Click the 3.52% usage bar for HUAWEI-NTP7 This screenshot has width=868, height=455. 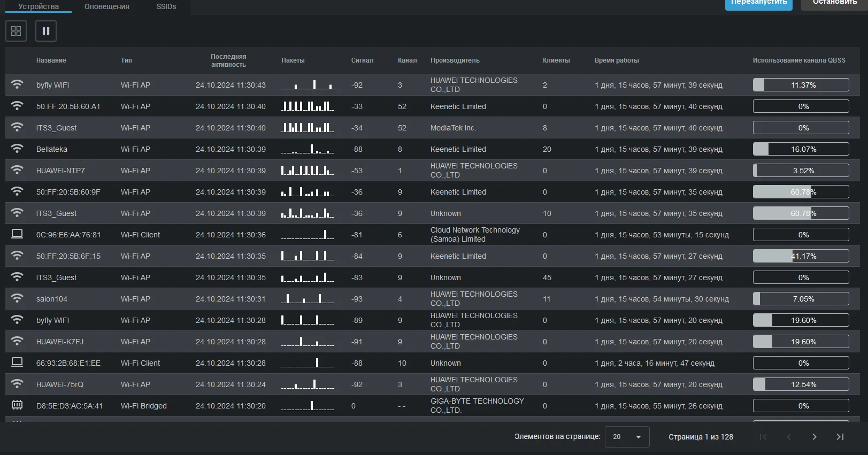click(801, 171)
